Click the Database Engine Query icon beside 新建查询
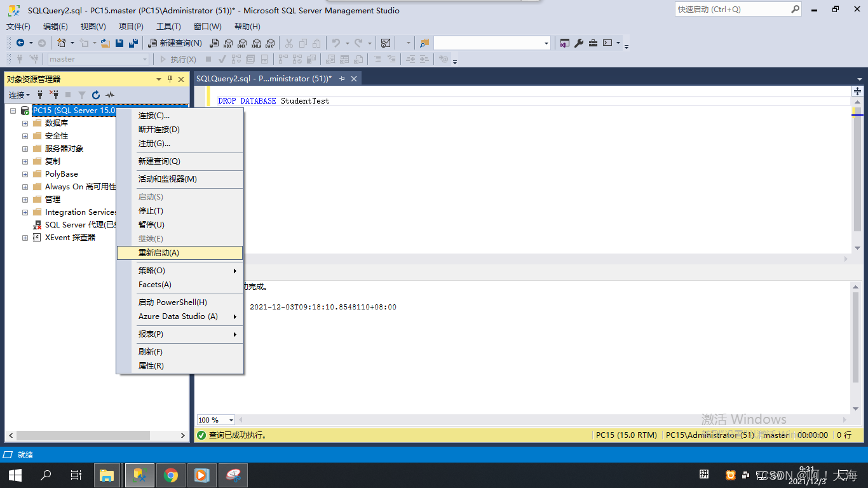 point(214,43)
